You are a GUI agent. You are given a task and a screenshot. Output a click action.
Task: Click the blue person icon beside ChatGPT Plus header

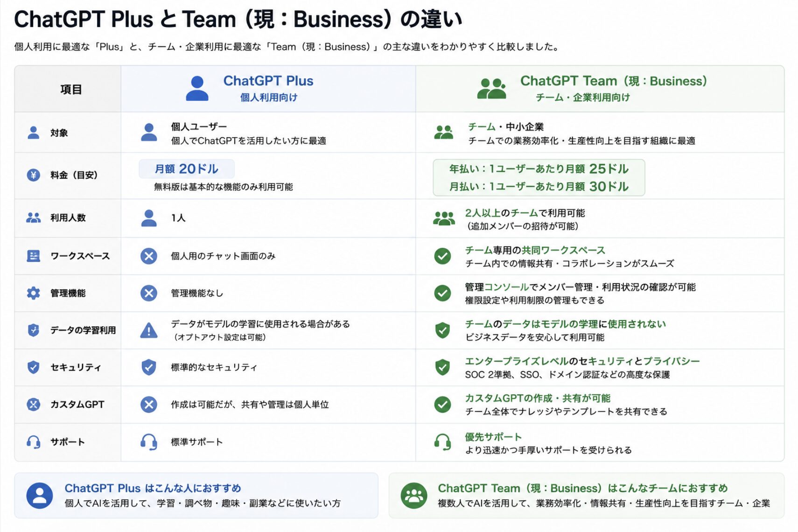[x=197, y=89]
